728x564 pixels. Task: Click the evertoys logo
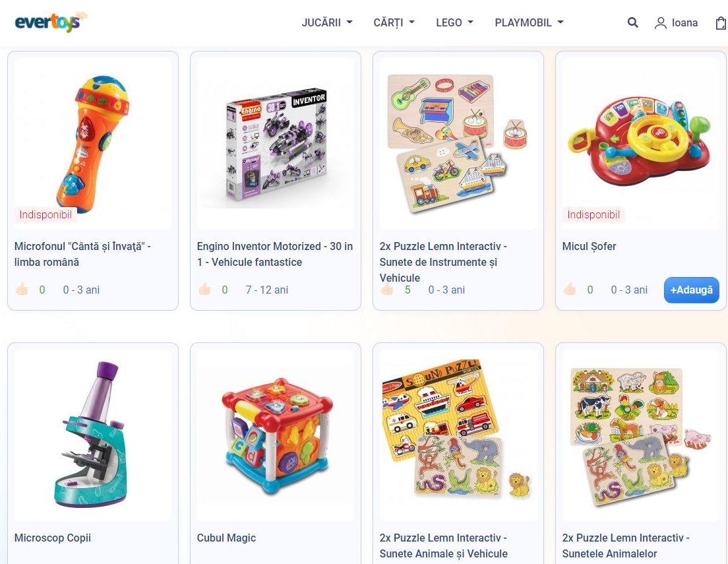51,22
